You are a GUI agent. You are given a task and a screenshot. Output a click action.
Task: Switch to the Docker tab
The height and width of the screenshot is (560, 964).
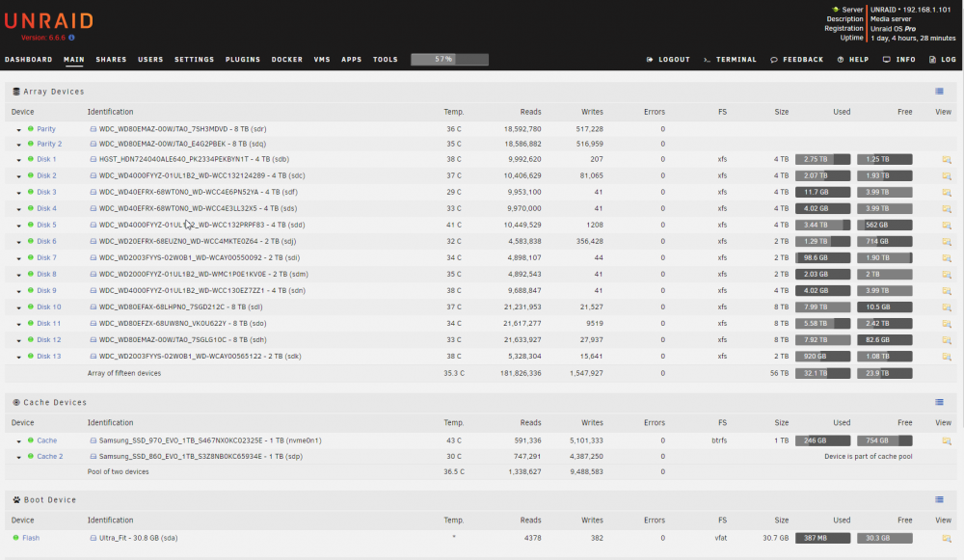[287, 60]
